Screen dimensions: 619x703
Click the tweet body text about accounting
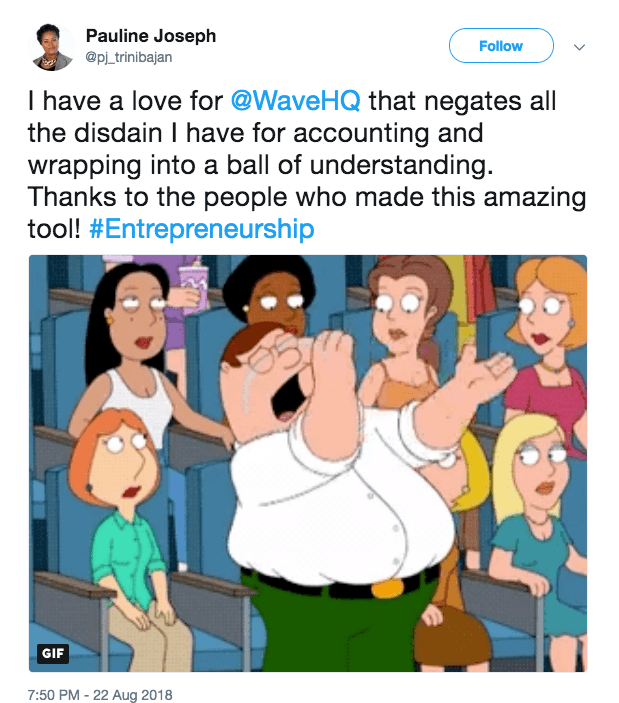(307, 165)
